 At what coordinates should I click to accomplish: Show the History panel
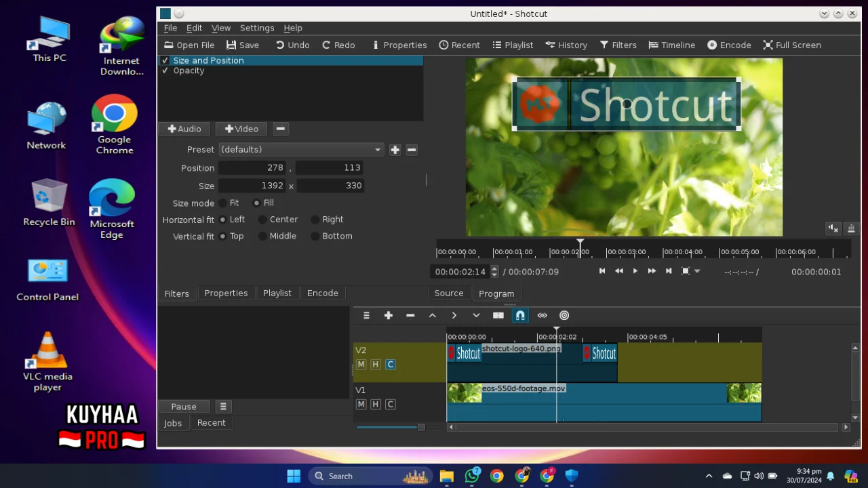click(566, 45)
